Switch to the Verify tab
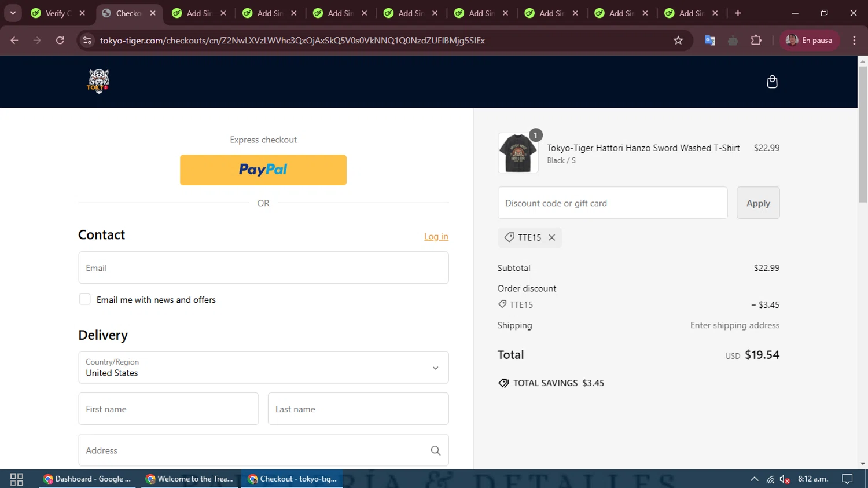 pyautogui.click(x=57, y=13)
